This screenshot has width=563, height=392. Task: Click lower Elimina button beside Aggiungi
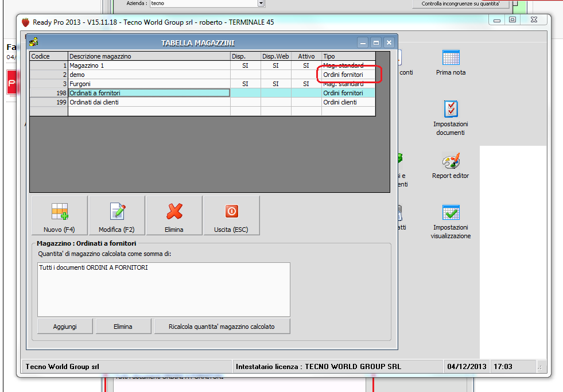click(x=123, y=327)
